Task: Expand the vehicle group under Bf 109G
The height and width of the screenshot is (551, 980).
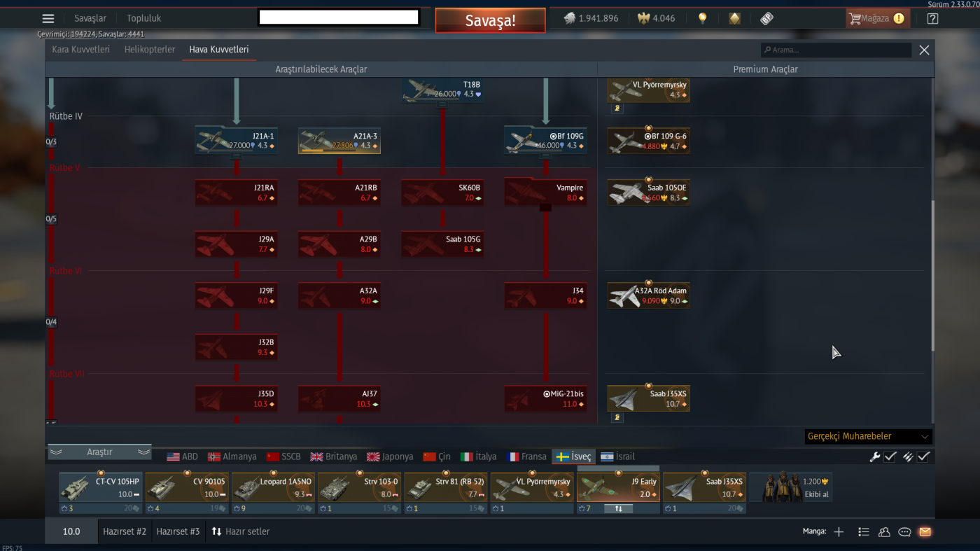Action: [x=545, y=157]
